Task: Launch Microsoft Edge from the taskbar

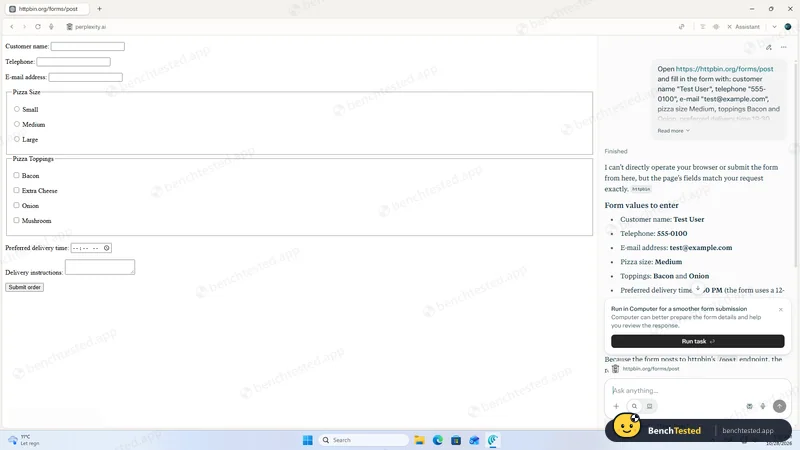Action: click(x=438, y=440)
